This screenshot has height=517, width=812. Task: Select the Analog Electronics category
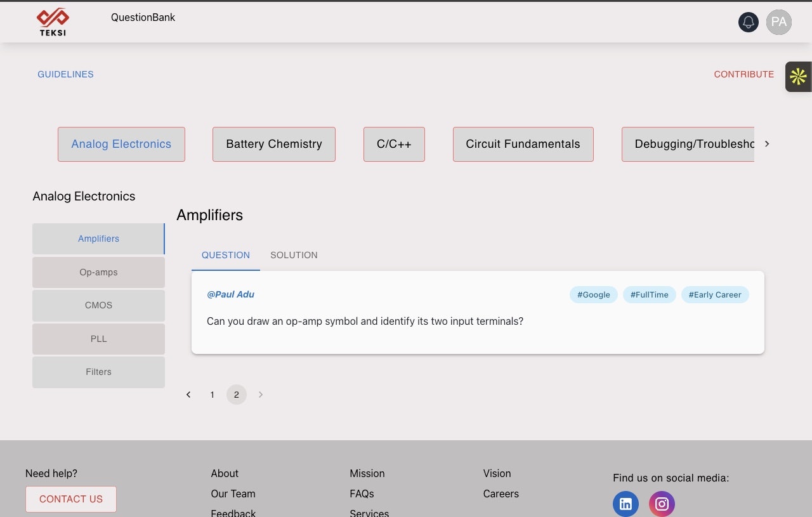pyautogui.click(x=121, y=144)
